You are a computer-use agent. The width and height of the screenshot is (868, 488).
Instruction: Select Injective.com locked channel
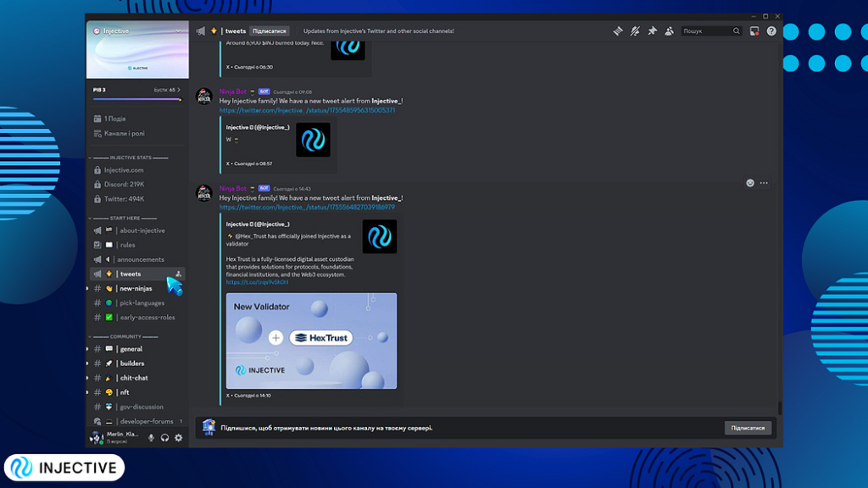[x=137, y=169]
